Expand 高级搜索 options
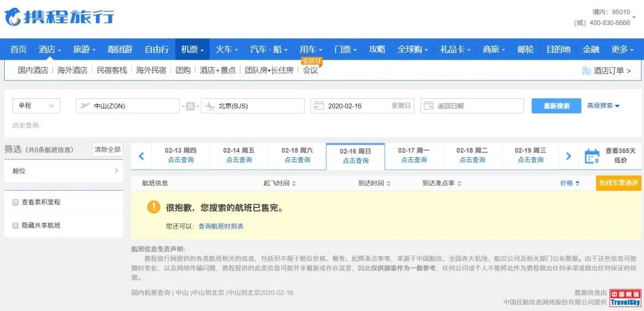 point(603,106)
